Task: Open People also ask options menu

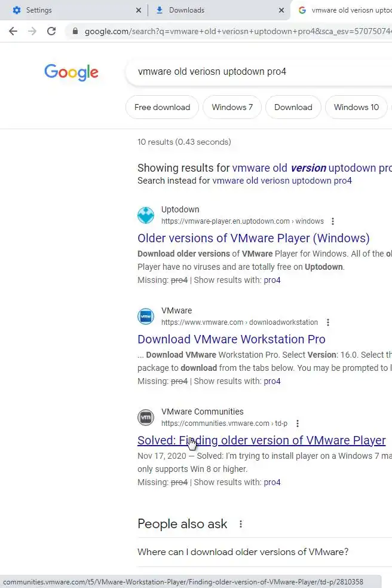Action: [241, 524]
